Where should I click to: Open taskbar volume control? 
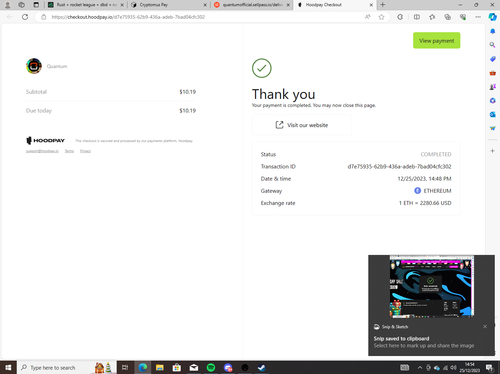click(453, 368)
